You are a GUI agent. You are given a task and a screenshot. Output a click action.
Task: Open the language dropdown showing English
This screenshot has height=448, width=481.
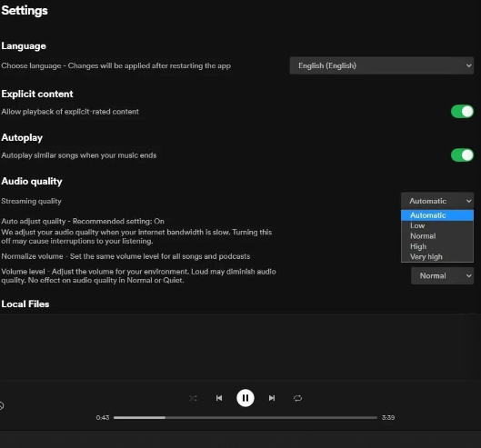pos(382,65)
